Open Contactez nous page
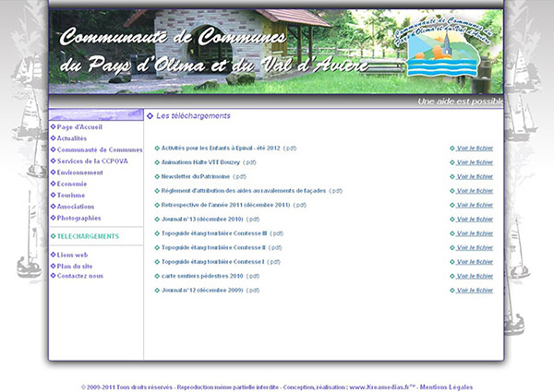Viewport: 554px width, 392px height. (80, 276)
